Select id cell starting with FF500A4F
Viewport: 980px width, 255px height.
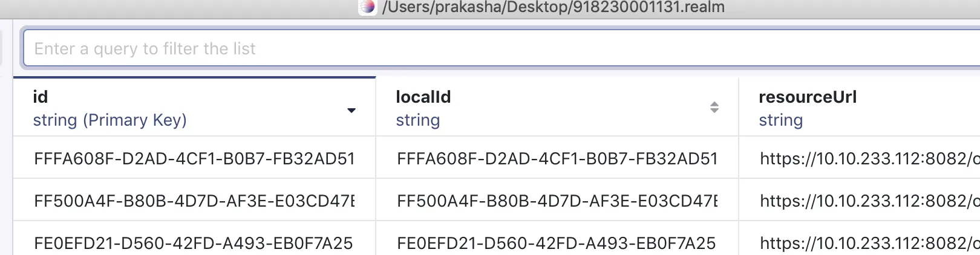(194, 201)
